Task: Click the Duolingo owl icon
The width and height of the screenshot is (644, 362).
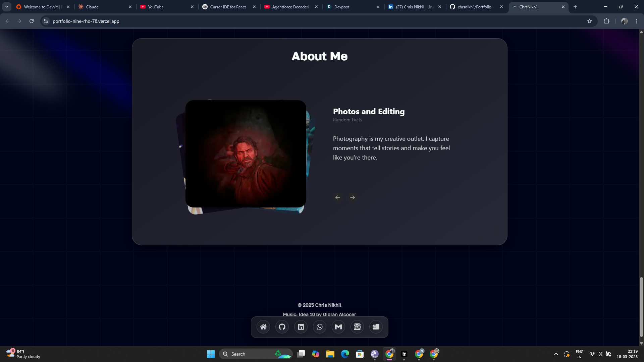Action: point(357,327)
